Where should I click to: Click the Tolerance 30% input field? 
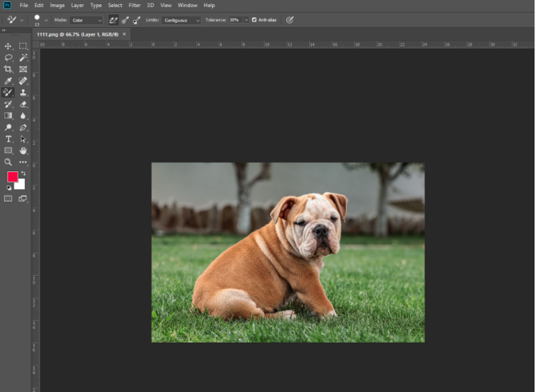(x=236, y=20)
